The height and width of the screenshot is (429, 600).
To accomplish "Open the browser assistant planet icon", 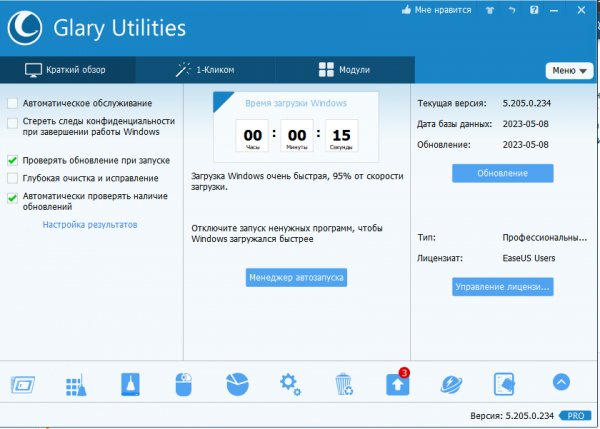I will pos(451,385).
